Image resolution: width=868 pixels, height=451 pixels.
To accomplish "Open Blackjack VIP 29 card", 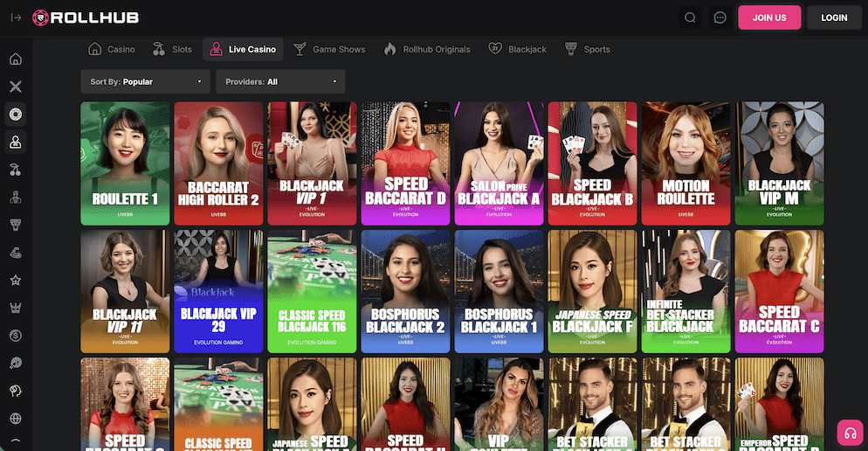I will pyautogui.click(x=218, y=291).
